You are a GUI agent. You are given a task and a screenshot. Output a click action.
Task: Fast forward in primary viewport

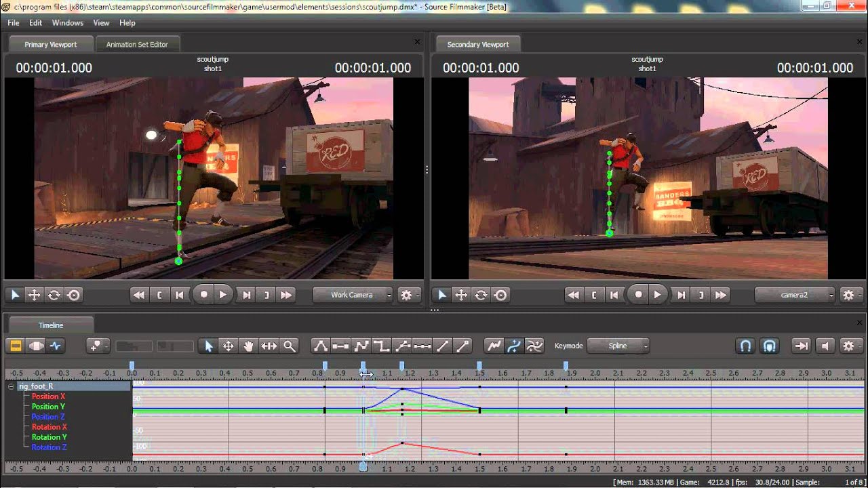click(286, 295)
